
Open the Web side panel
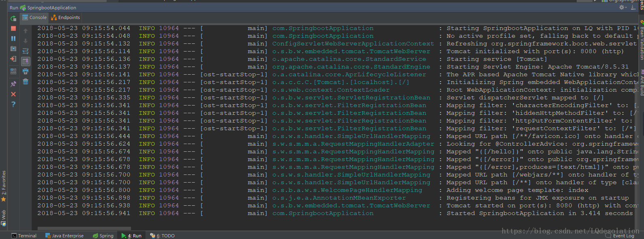[4, 217]
